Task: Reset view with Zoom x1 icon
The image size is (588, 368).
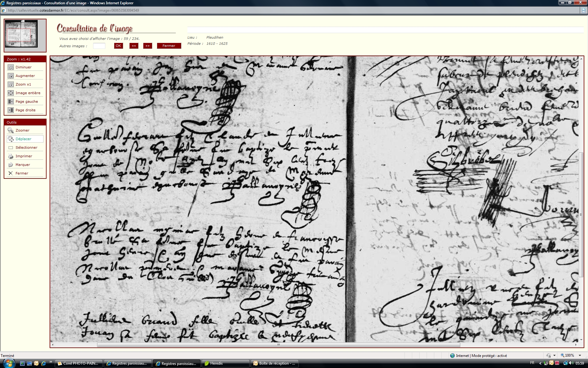Action: click(x=11, y=84)
